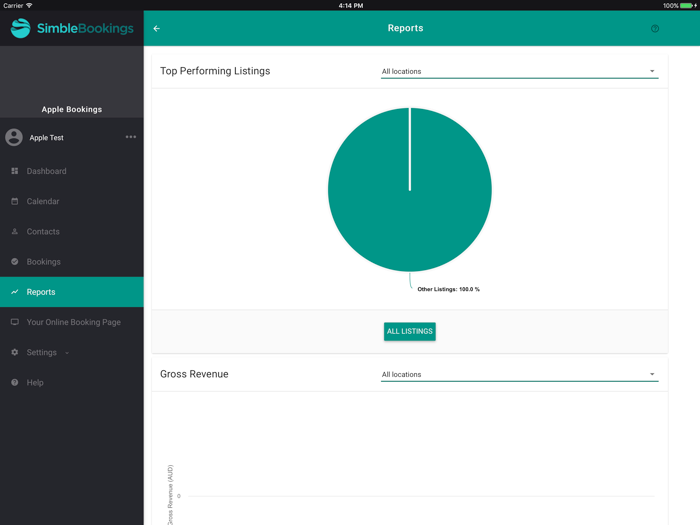Click the Reports header title
Viewport: 700px width, 525px height.
[x=405, y=28]
